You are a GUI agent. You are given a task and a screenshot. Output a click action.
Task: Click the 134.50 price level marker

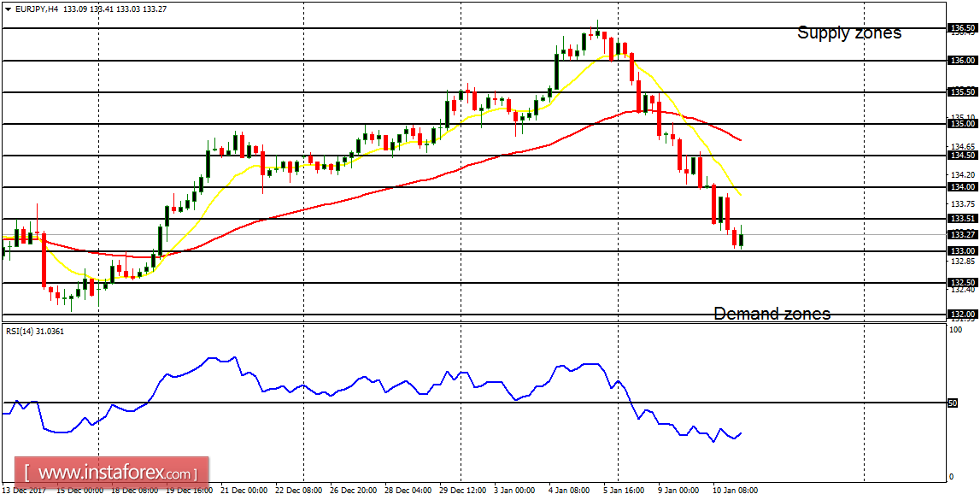pos(964,156)
